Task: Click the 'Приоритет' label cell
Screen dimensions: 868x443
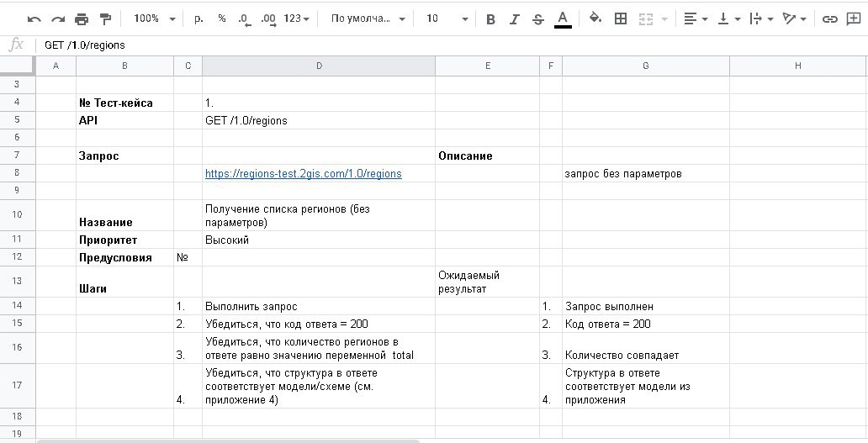Action: pos(124,240)
